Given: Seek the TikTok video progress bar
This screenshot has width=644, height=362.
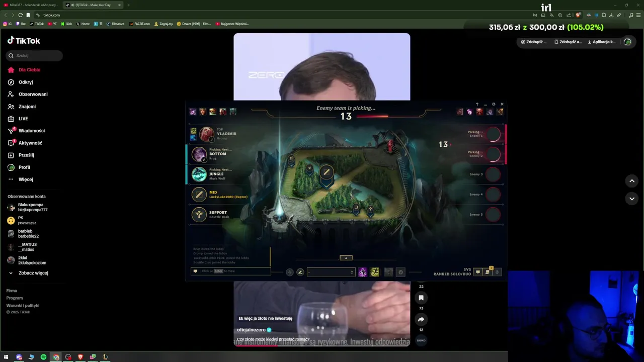Looking at the screenshot, I should (322, 345).
